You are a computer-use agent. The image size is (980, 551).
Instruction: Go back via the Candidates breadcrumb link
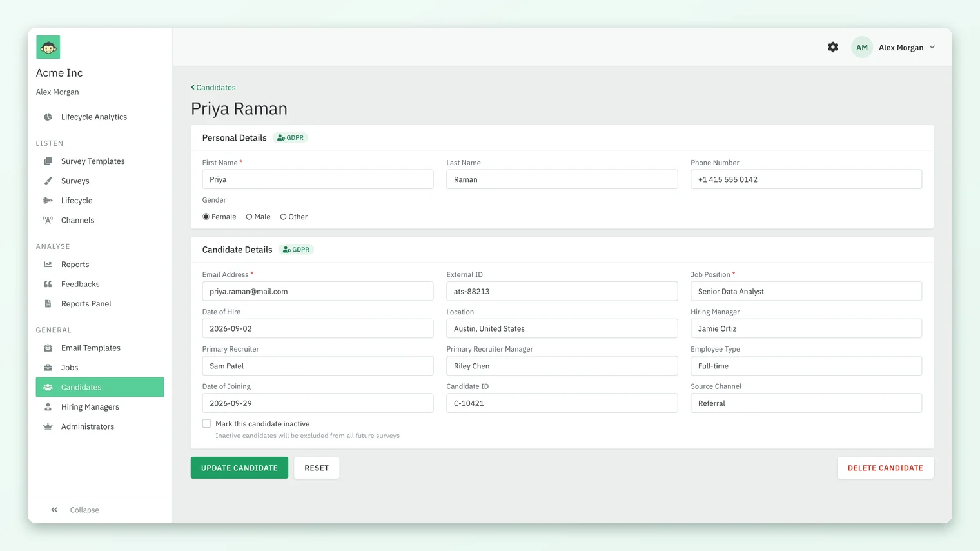point(213,87)
